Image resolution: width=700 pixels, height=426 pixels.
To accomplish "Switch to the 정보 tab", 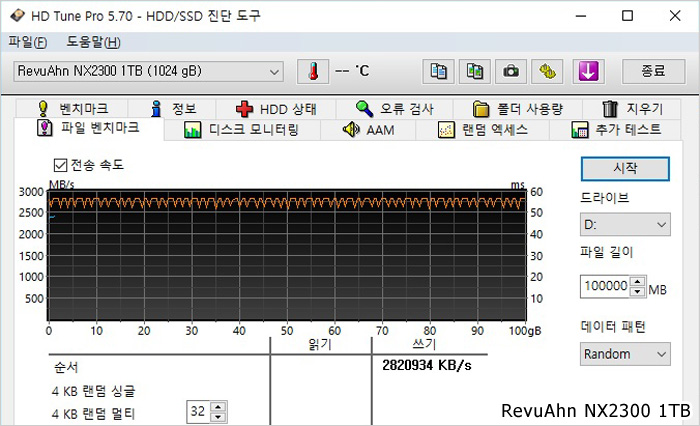I will (x=172, y=109).
